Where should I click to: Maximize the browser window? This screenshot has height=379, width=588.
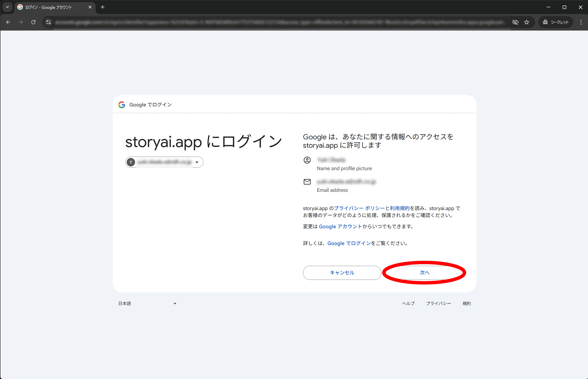pos(564,7)
